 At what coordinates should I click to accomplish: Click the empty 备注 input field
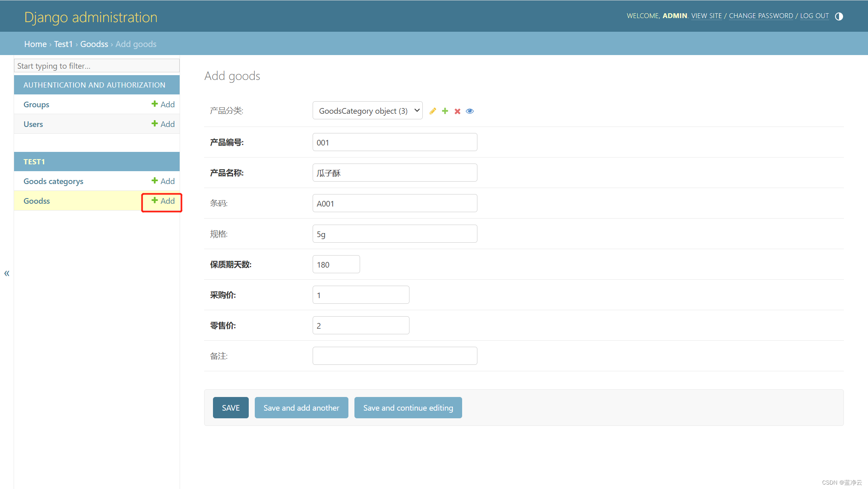pos(395,356)
